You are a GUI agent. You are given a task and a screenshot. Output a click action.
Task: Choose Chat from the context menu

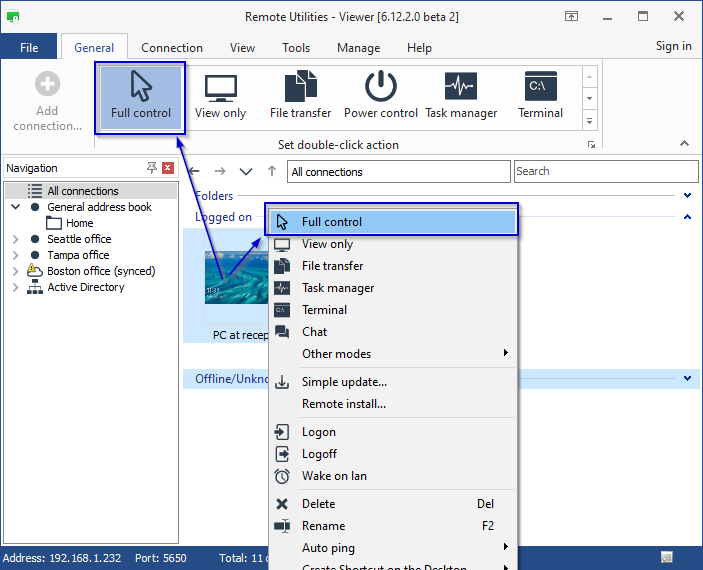click(x=315, y=332)
